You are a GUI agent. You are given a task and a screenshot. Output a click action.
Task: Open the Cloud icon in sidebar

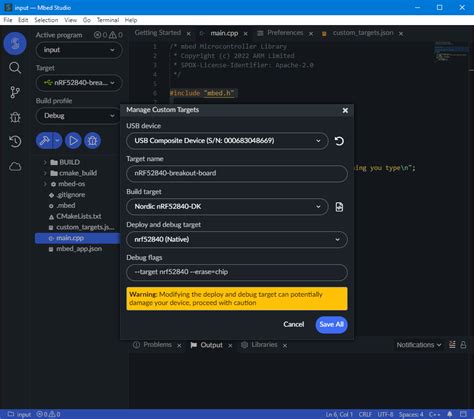coord(15,166)
